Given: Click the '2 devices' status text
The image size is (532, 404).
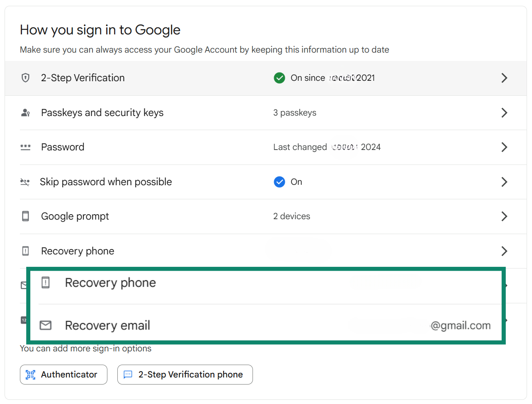Looking at the screenshot, I should point(292,216).
